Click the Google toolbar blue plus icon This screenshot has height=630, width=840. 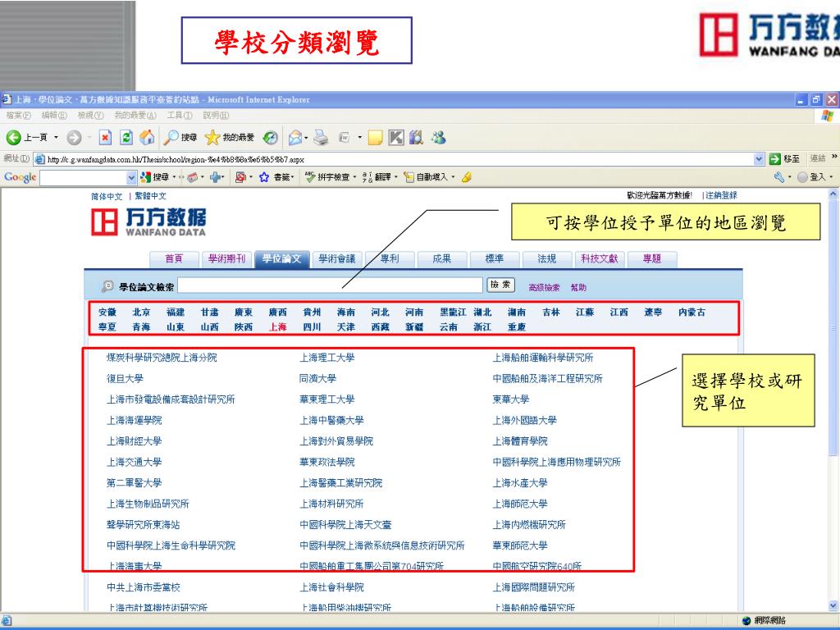click(x=216, y=177)
